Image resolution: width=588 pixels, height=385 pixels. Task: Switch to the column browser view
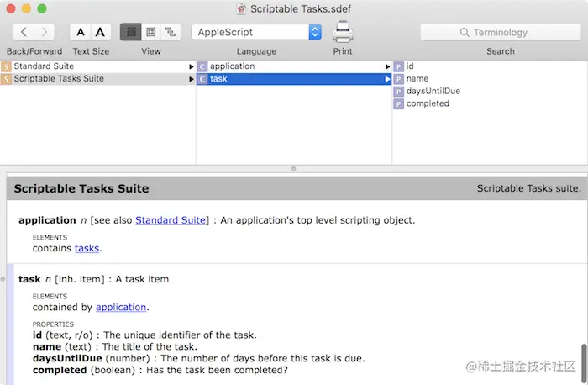(x=130, y=32)
